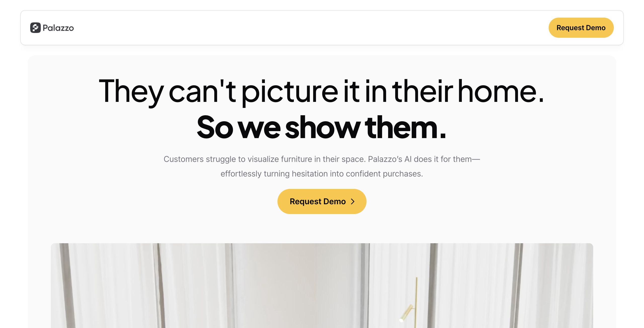
Task: Click the bold word "So" in the subheadline
Action: pos(215,127)
